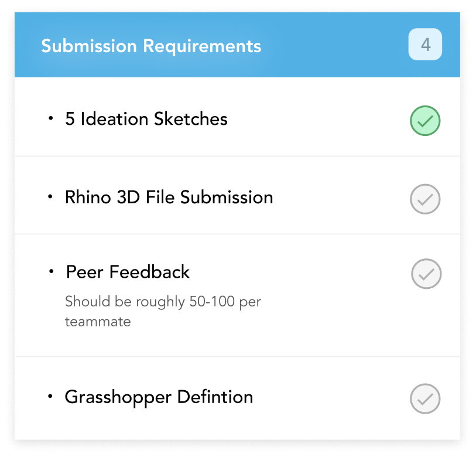Viewport: 476px width, 457px height.
Task: Open the Rhino 3D File Submission item
Action: tap(169, 197)
